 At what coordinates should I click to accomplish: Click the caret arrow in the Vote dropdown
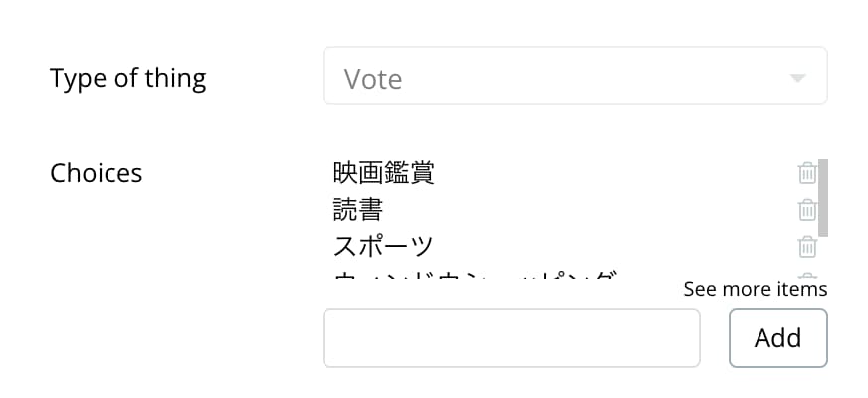(x=797, y=78)
